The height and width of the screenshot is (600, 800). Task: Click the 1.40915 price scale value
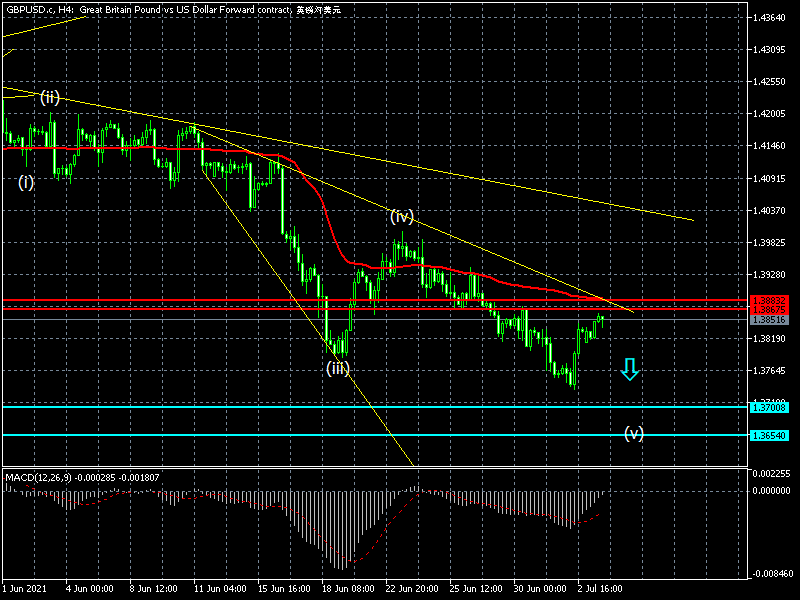coord(769,179)
